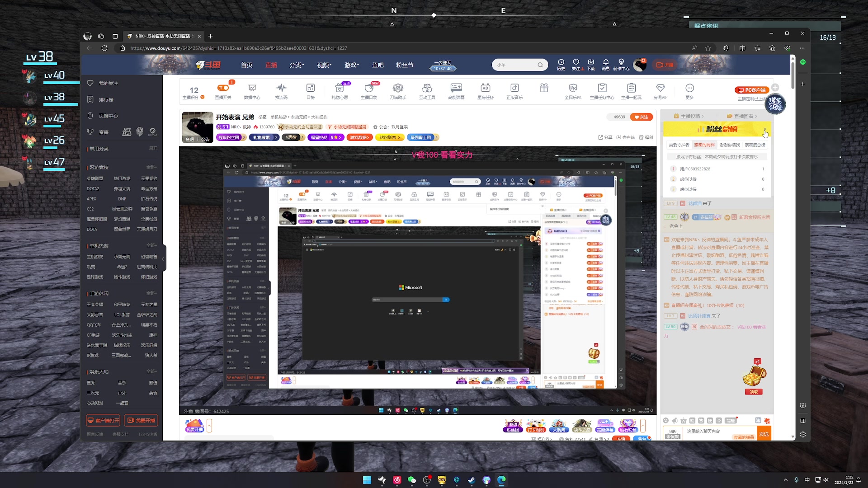Click the megaphone icon in chat toolbar
This screenshot has width=868, height=488.
(x=675, y=421)
